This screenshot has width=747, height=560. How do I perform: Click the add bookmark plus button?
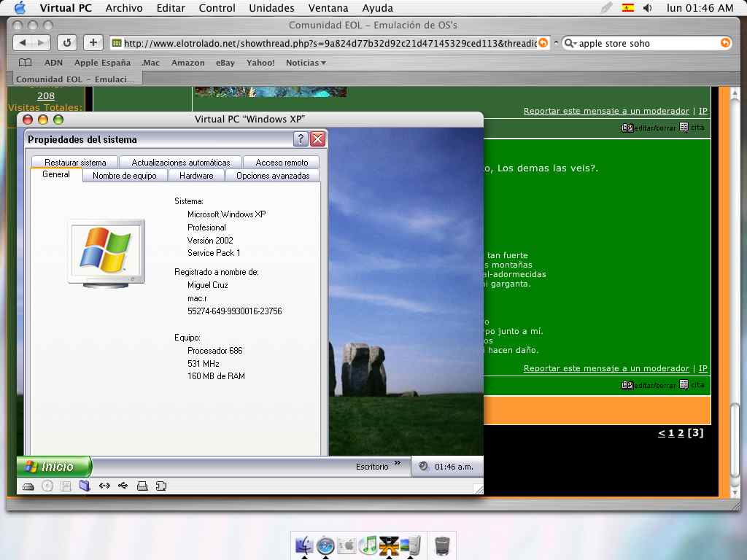click(x=93, y=43)
